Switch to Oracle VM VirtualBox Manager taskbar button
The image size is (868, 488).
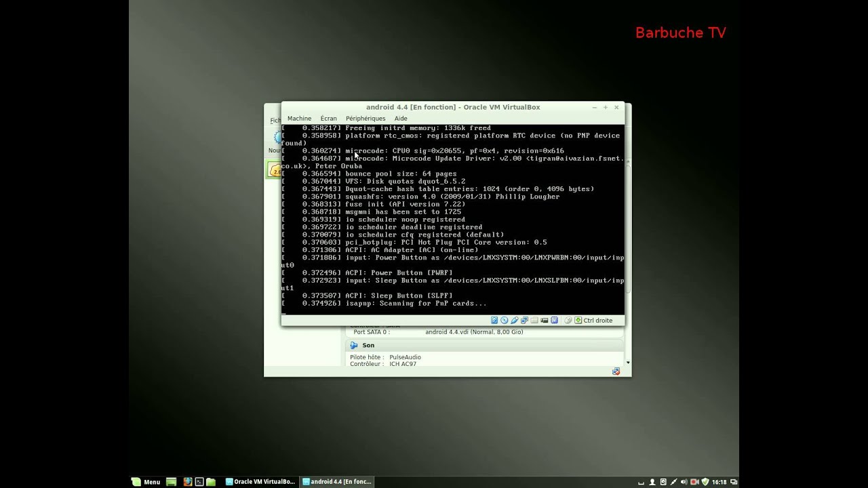tap(260, 482)
